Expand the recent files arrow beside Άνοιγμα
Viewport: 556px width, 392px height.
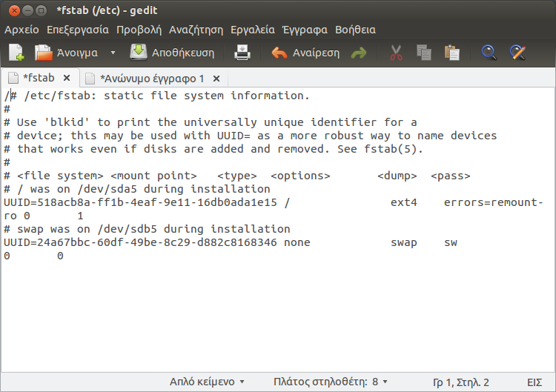pyautogui.click(x=113, y=53)
